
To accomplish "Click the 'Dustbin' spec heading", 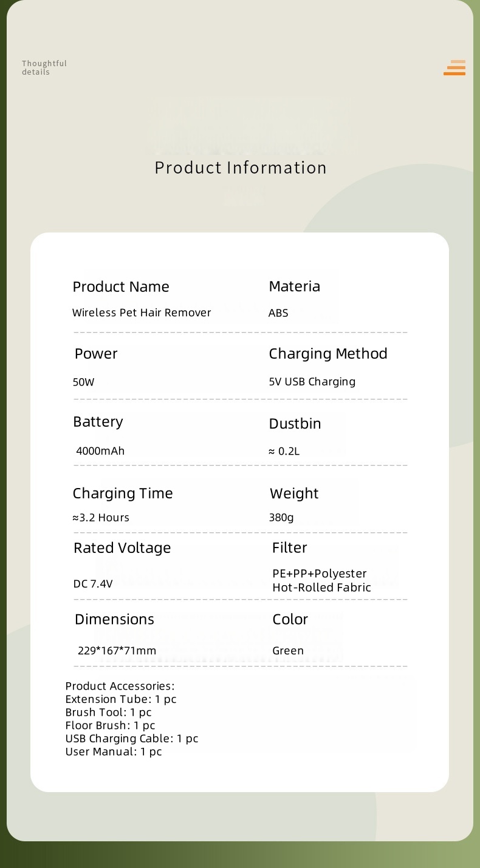I will click(x=295, y=424).
